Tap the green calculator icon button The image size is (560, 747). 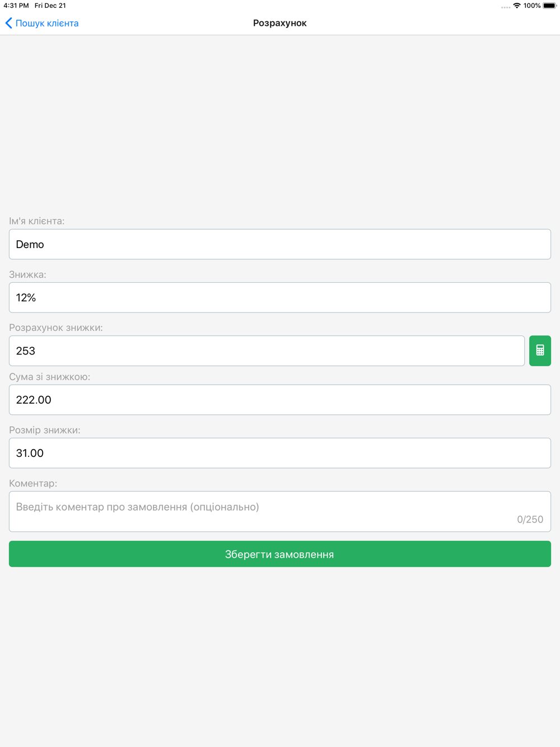(x=540, y=351)
